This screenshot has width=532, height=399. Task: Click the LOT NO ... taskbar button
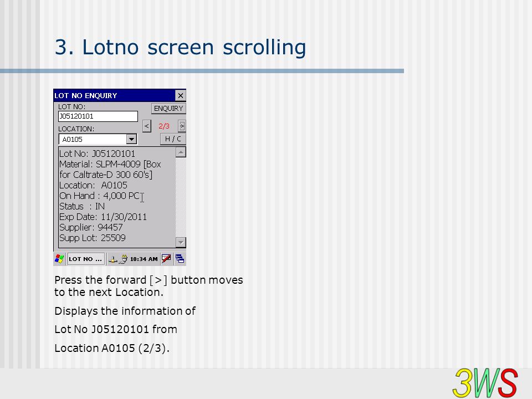pyautogui.click(x=86, y=259)
